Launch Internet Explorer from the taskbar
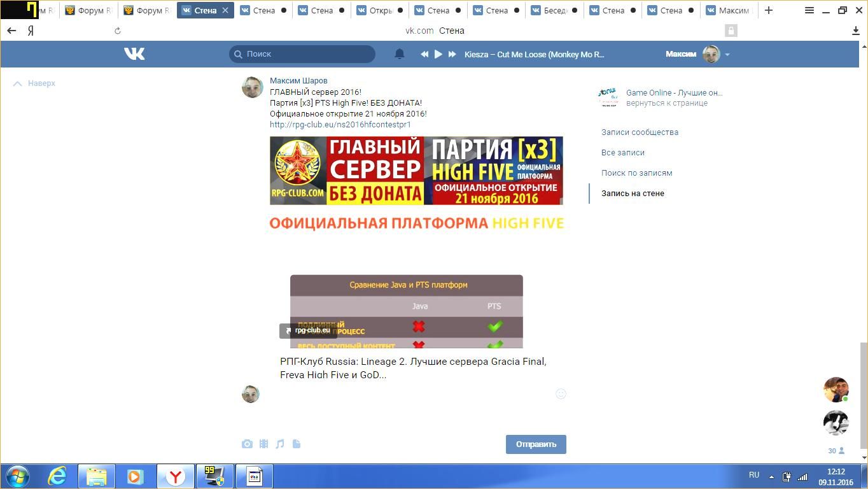Image resolution: width=868 pixels, height=489 pixels. pos(57,476)
